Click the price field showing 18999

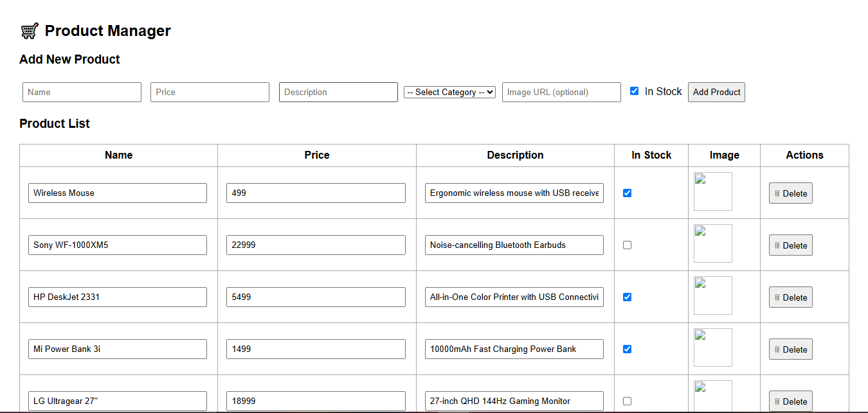[315, 401]
